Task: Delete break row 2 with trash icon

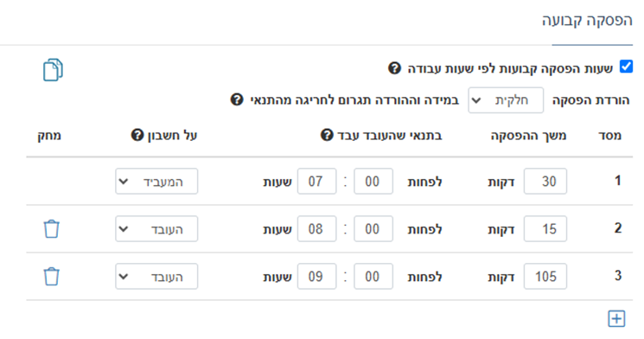Action: pyautogui.click(x=52, y=229)
